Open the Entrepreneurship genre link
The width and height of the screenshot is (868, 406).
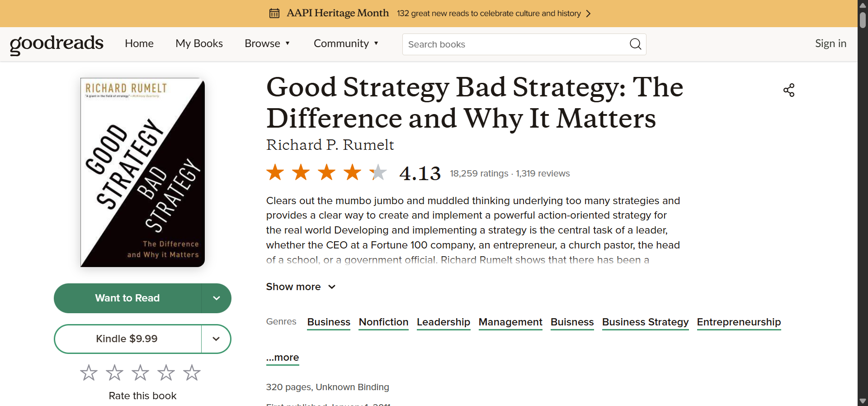click(x=739, y=322)
